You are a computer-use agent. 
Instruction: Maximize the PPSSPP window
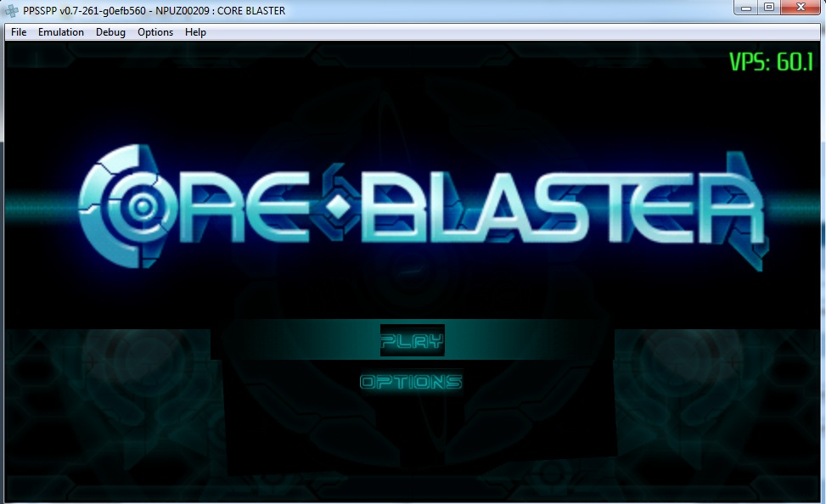(769, 8)
